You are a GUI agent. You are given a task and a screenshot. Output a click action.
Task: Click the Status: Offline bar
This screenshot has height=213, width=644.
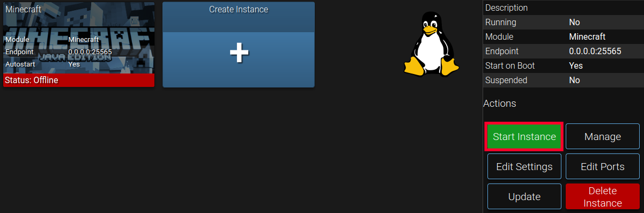click(x=79, y=80)
